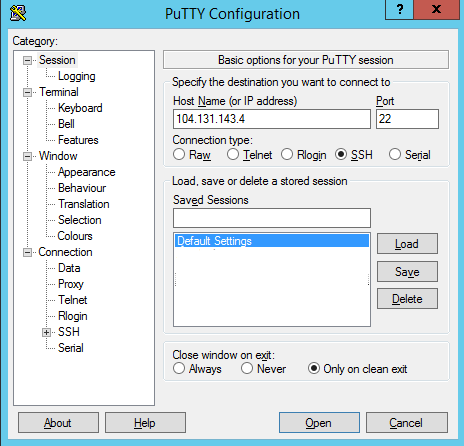This screenshot has height=446, width=464.
Task: Open the Bell category
Action: tap(66, 124)
